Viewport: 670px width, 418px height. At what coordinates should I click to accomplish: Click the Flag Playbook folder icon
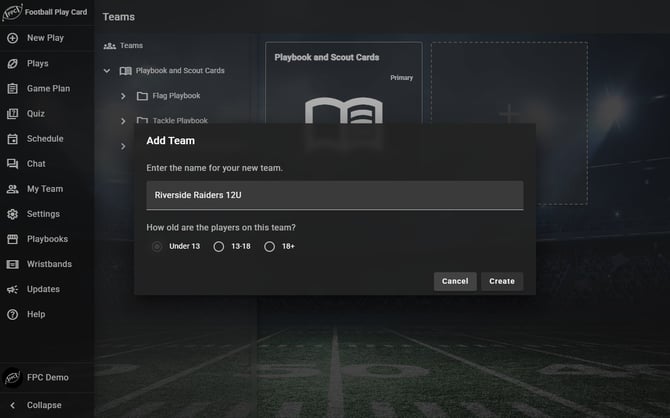(142, 96)
